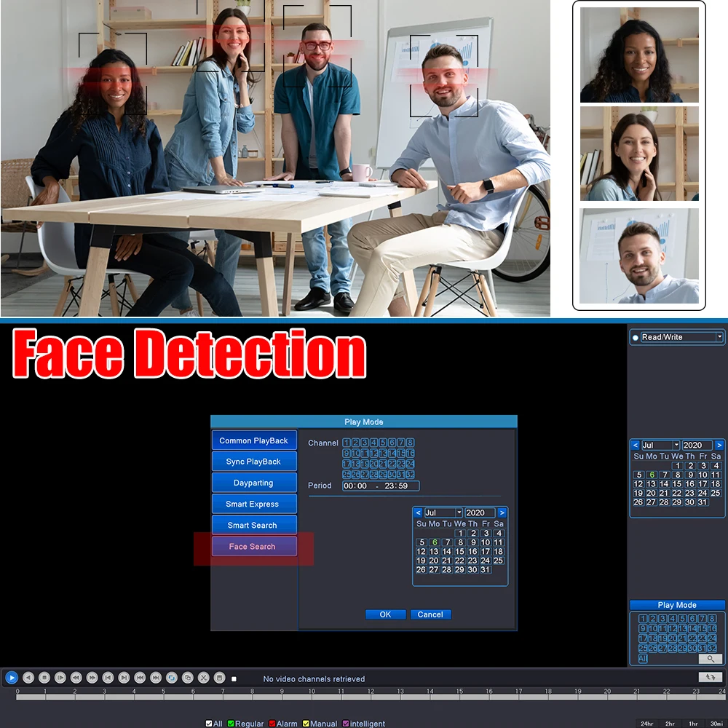The image size is (728, 728).
Task: Select All channels in the sidebar grid
Action: [643, 658]
